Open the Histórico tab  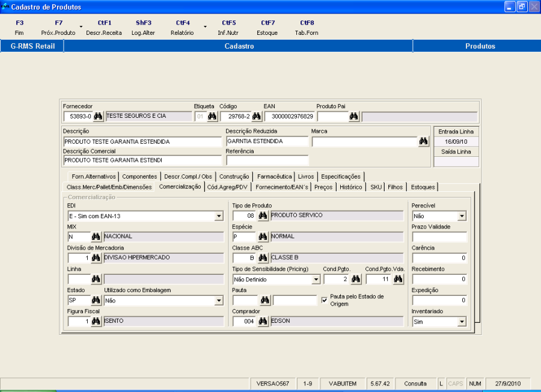[351, 187]
